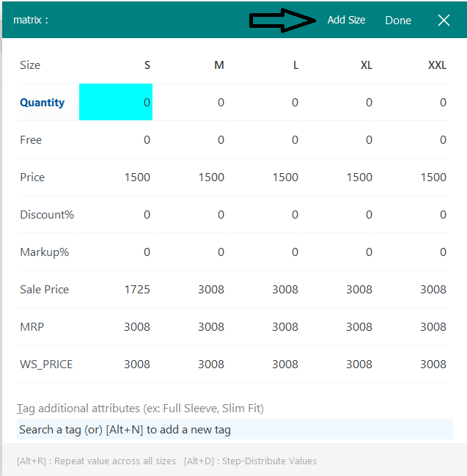The image size is (467, 476).
Task: Click the WS_PRICE row label
Action: pyautogui.click(x=46, y=364)
